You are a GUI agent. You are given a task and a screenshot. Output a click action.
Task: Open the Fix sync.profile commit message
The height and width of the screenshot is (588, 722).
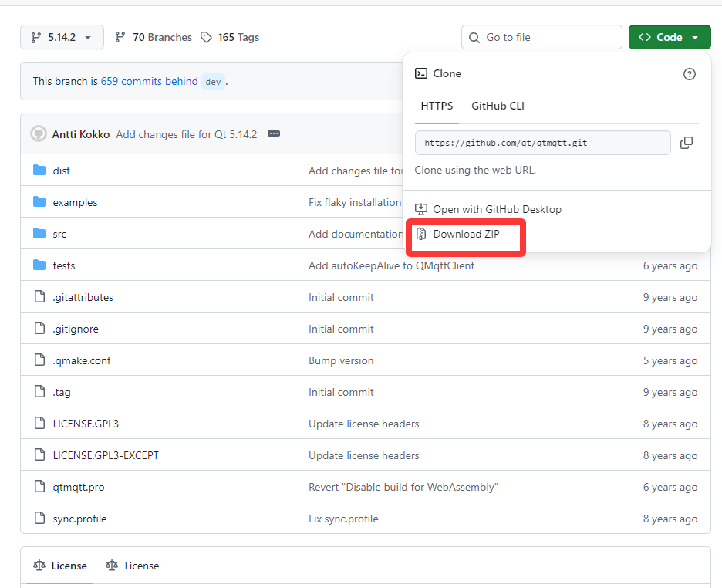click(343, 519)
